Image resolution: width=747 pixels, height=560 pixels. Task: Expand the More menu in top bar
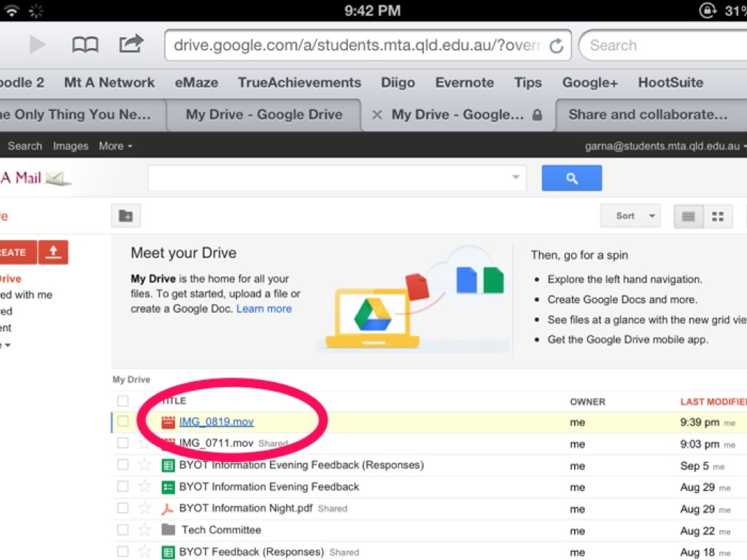[x=115, y=146]
